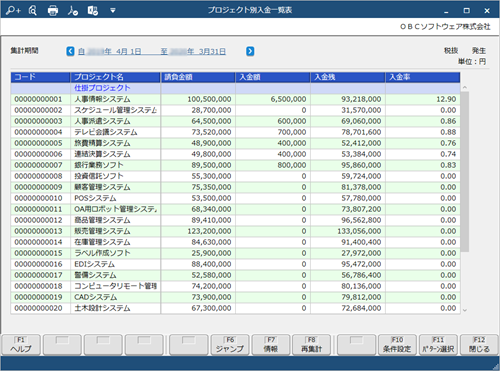Open the toolbar overflow dropdown arrow
This screenshot has width=500, height=371.
point(113,11)
